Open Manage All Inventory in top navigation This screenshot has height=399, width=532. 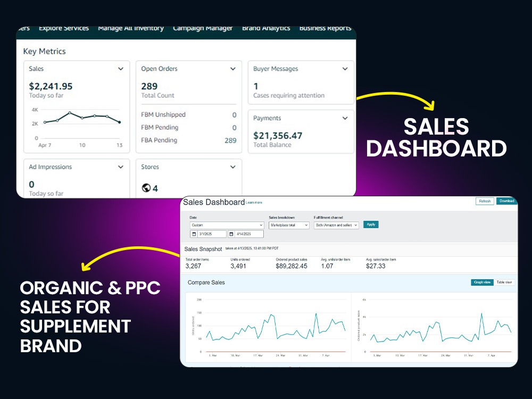click(131, 28)
